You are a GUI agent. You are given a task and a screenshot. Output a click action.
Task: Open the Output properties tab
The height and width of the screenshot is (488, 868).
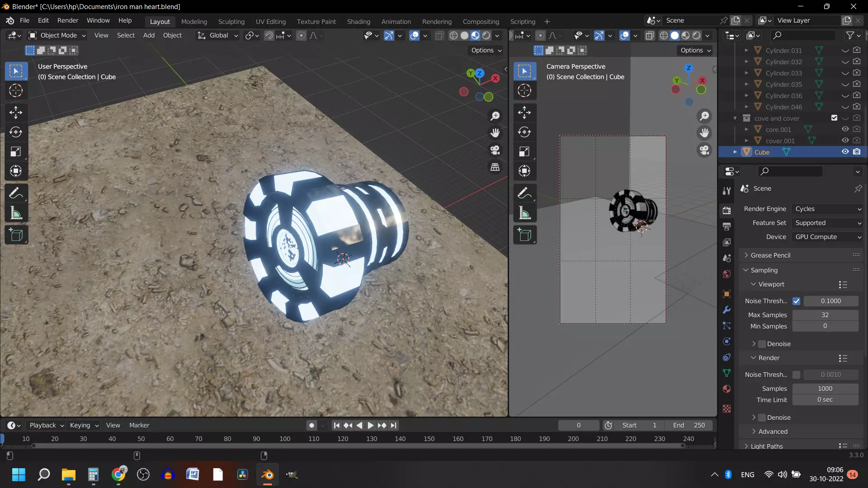(727, 226)
